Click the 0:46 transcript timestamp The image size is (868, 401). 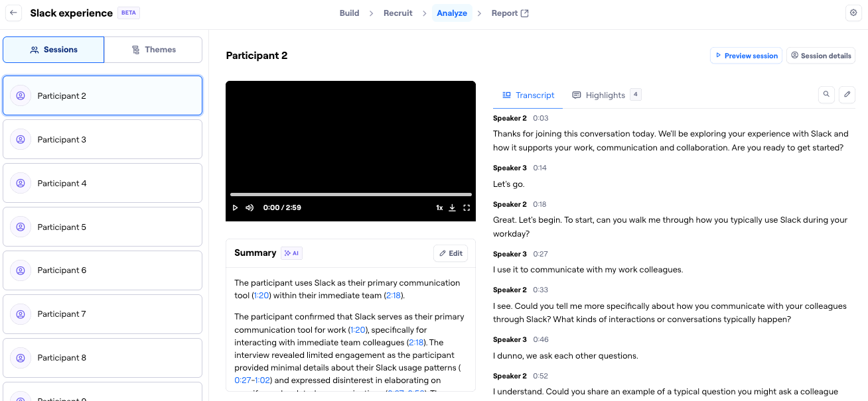[x=540, y=339]
